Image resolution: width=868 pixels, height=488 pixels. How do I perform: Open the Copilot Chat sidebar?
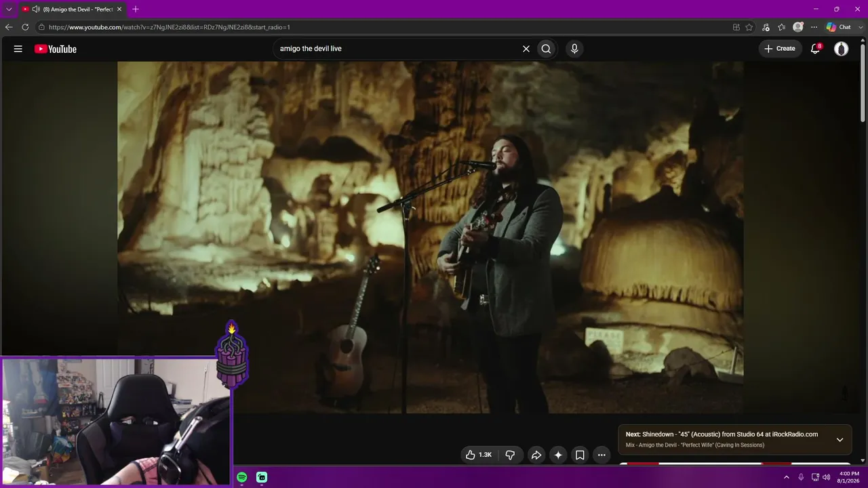point(839,27)
